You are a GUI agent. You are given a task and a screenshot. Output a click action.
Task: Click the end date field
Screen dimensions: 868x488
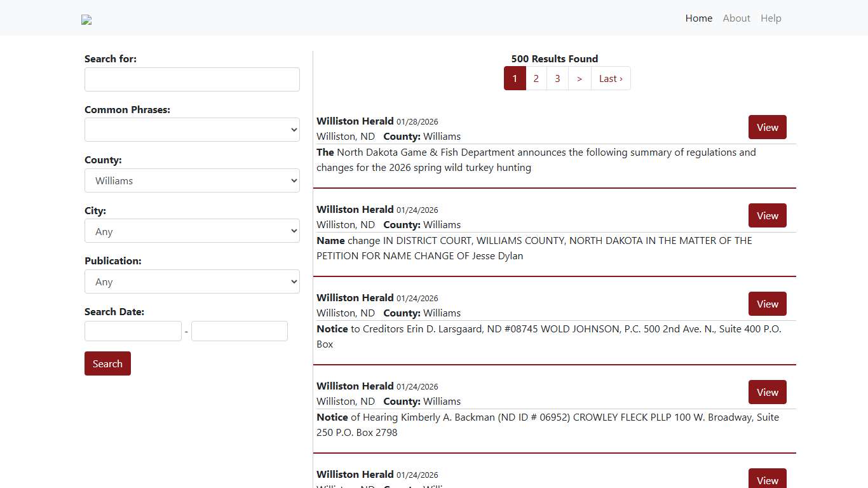click(x=239, y=331)
